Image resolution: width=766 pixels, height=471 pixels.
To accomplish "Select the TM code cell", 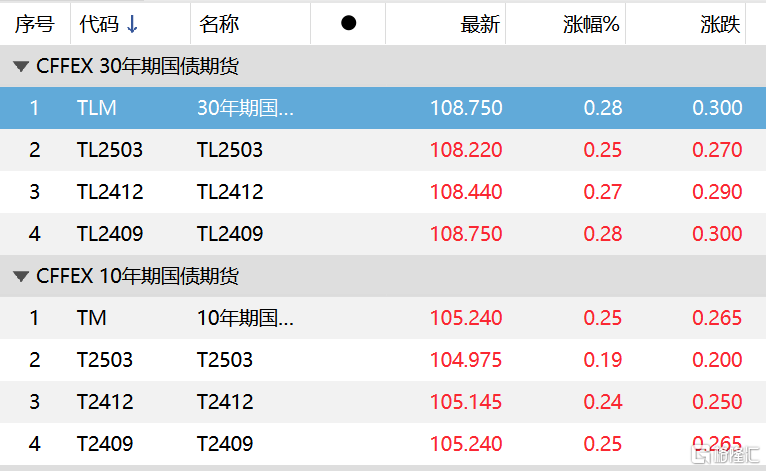I will pyautogui.click(x=91, y=318).
